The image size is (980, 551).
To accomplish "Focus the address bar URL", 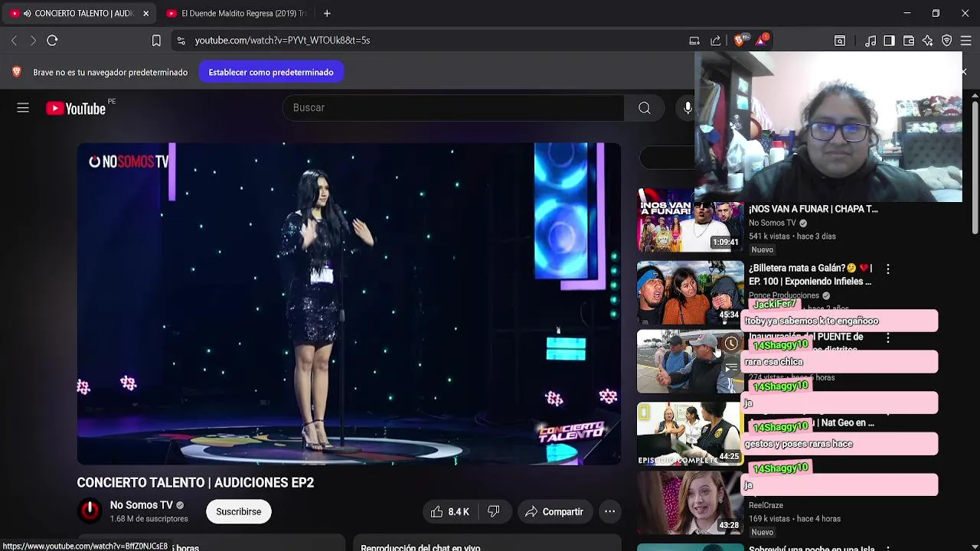I will coord(283,41).
